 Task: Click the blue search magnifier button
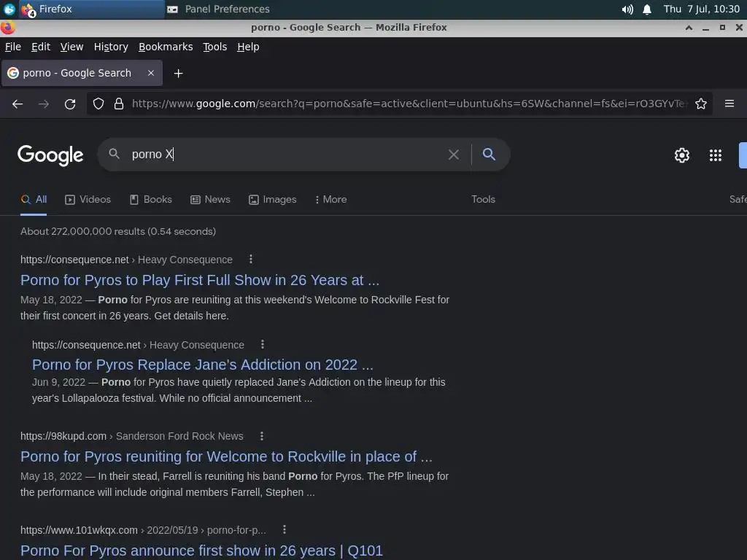489,155
